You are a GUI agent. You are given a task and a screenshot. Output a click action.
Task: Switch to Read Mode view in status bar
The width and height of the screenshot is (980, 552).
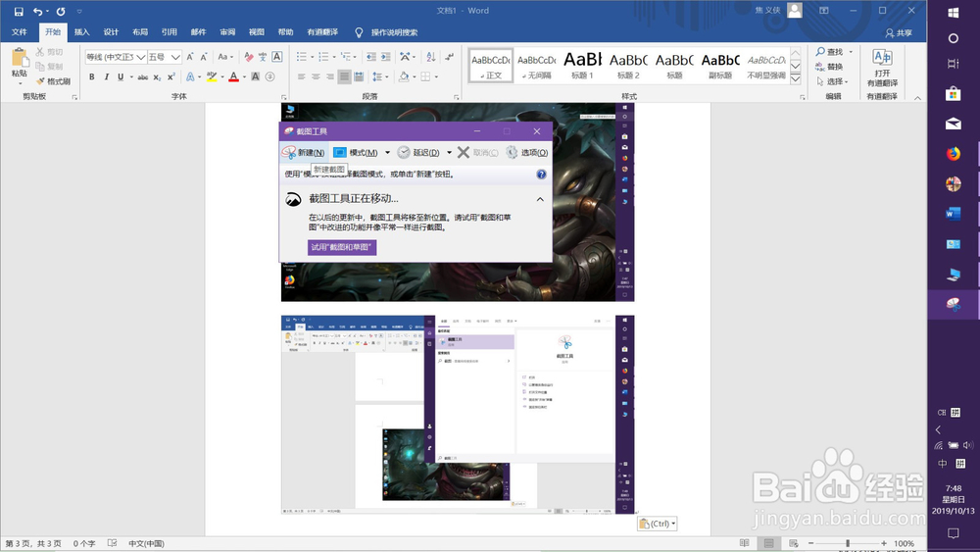pos(745,543)
